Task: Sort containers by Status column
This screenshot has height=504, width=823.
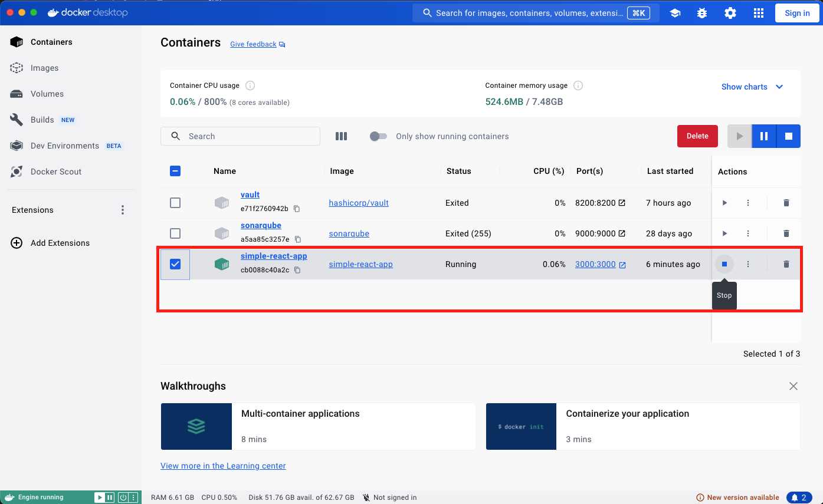Action: (x=459, y=171)
